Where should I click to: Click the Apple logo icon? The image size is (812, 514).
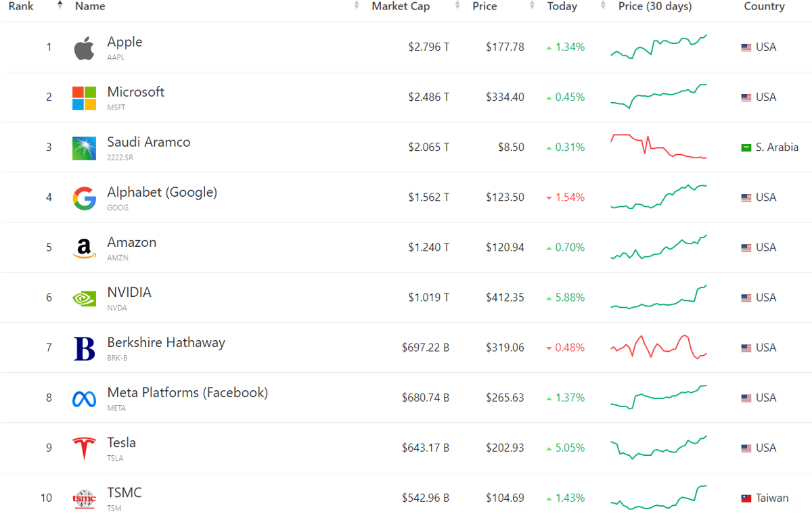pos(85,49)
